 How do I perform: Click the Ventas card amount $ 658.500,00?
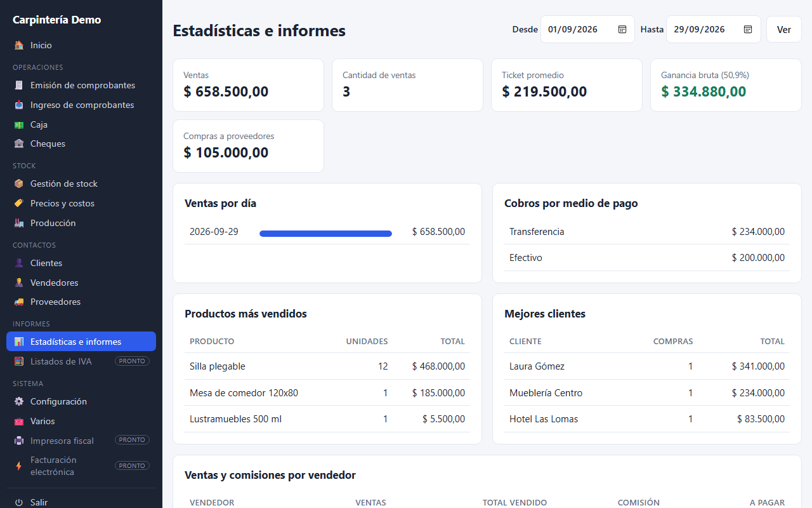tap(226, 91)
